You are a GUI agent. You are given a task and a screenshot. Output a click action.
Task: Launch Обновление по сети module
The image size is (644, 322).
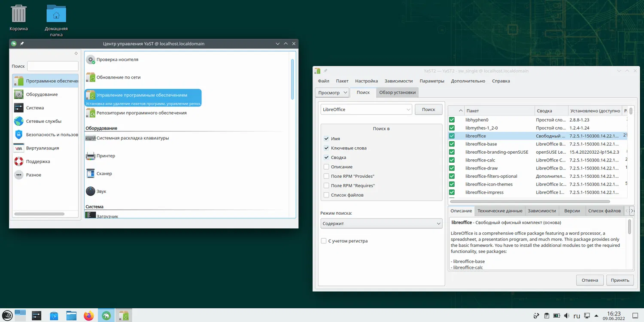tap(113, 77)
